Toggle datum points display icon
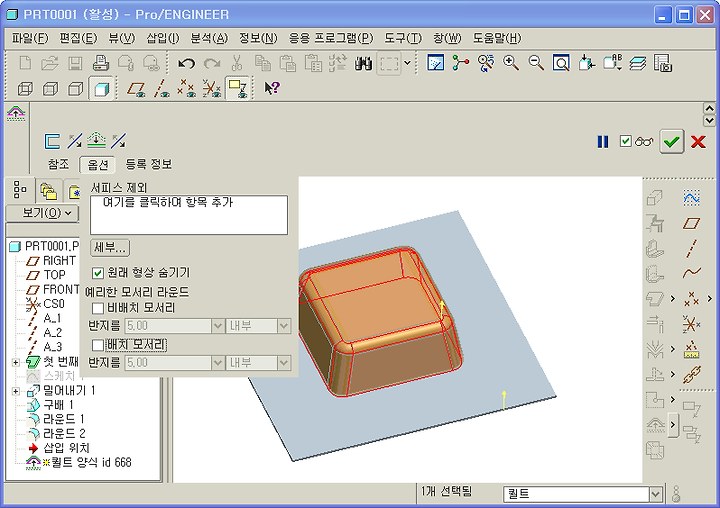The width and height of the screenshot is (720, 508). [186, 88]
